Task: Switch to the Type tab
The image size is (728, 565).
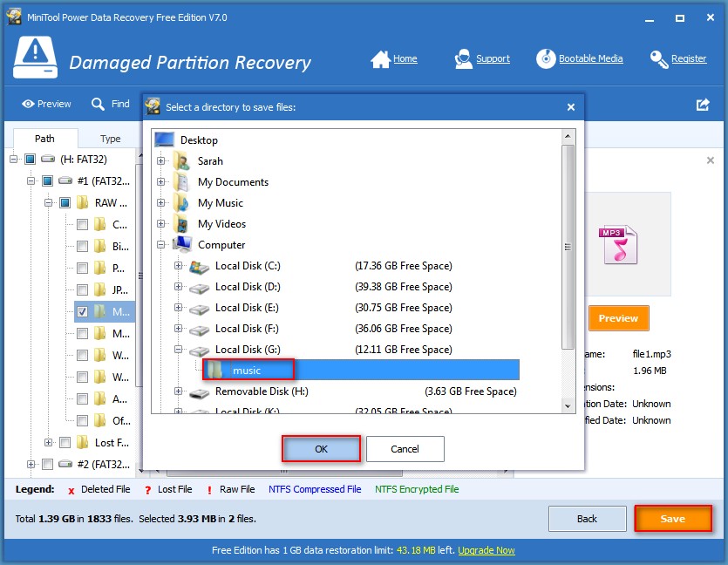Action: 111,139
